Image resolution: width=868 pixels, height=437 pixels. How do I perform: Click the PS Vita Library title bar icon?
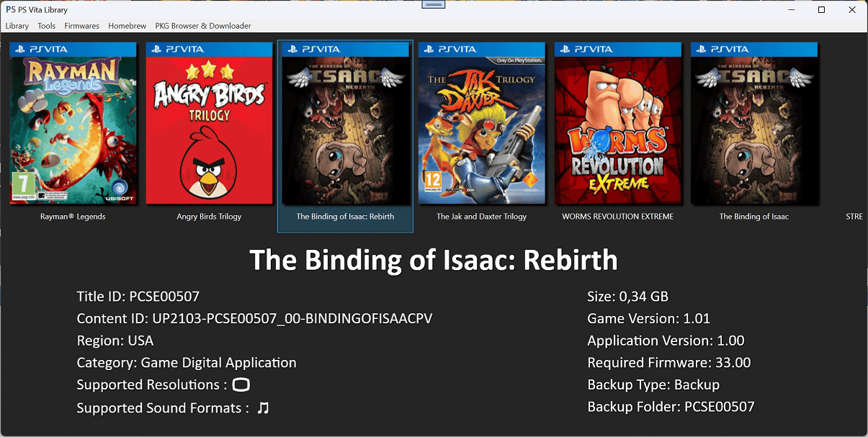click(10, 9)
